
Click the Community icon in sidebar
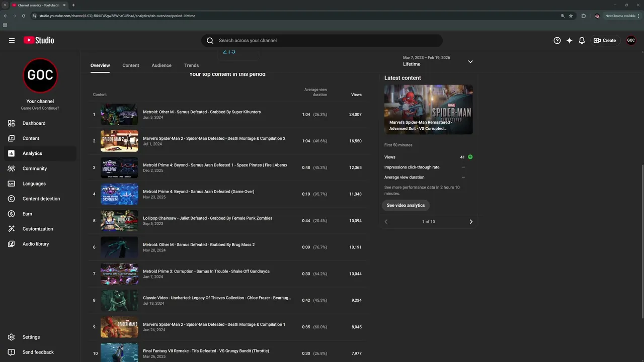click(12, 168)
